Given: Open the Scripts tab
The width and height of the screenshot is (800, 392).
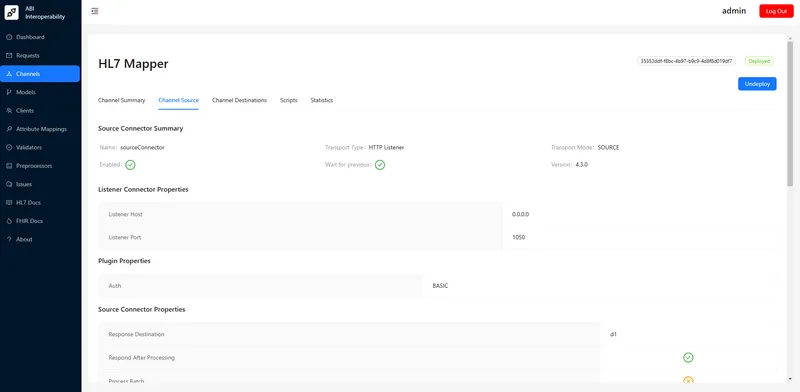Looking at the screenshot, I should coord(289,101).
